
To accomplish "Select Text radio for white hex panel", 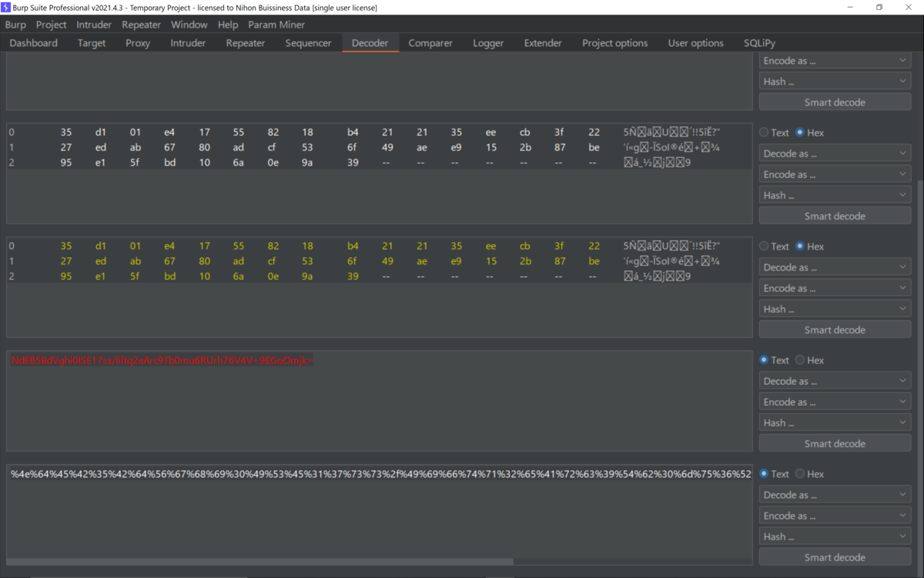I will click(x=775, y=133).
